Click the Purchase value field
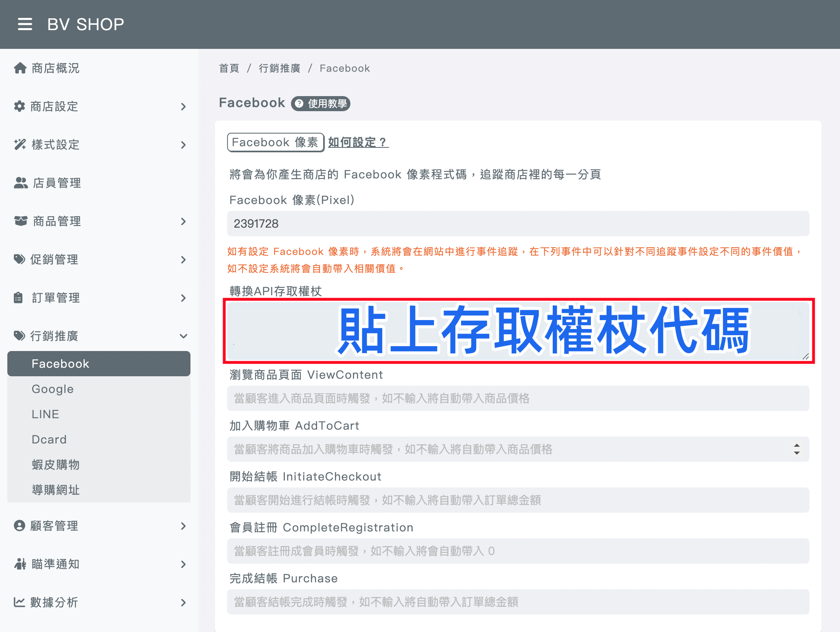The height and width of the screenshot is (632, 840). (x=518, y=602)
